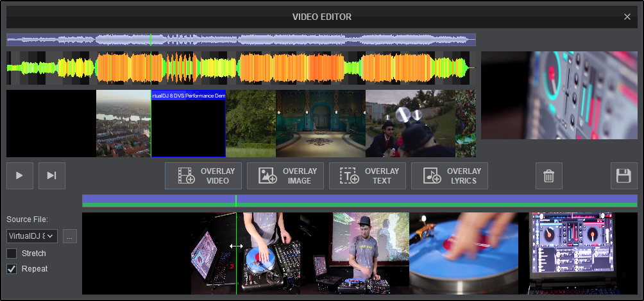The image size is (644, 301).
Task: Close the Video Editor window
Action: (x=627, y=17)
